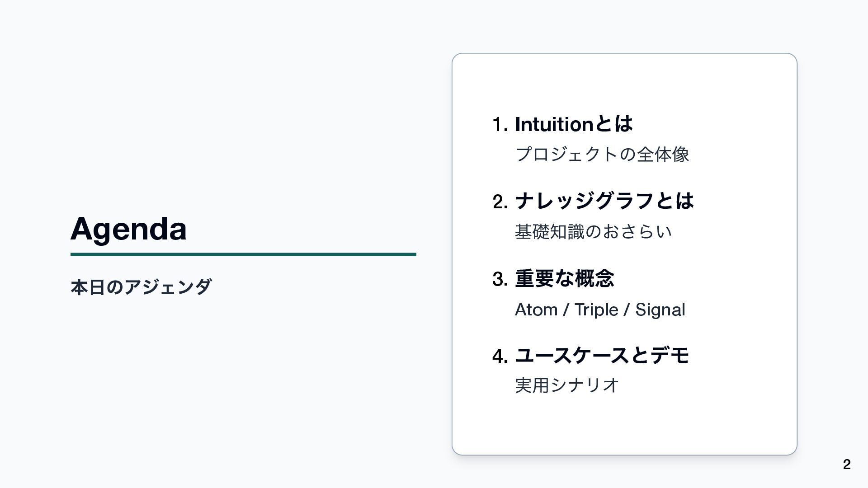Click the heading ユースケースとデモ
The image size is (868, 488).
[602, 355]
